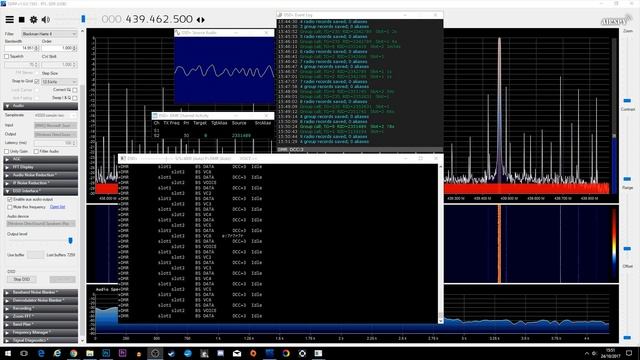
Task: Expand the AGC panel
Action: 40,159
